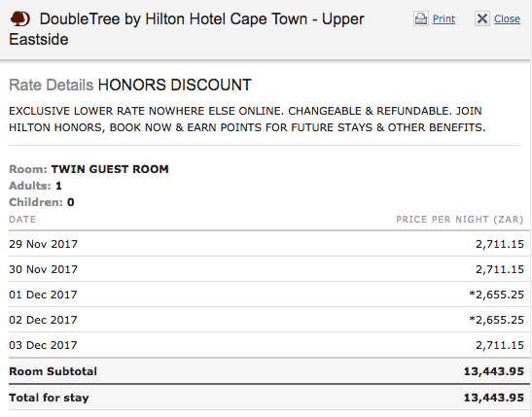
Task: Click the Room Subtotal amount
Action: (494, 371)
